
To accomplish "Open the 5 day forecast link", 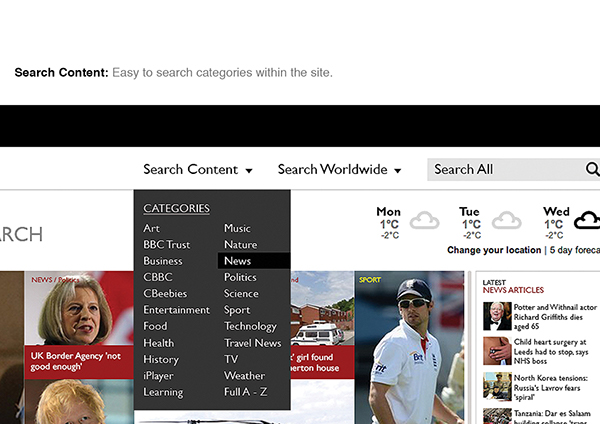I will [575, 250].
